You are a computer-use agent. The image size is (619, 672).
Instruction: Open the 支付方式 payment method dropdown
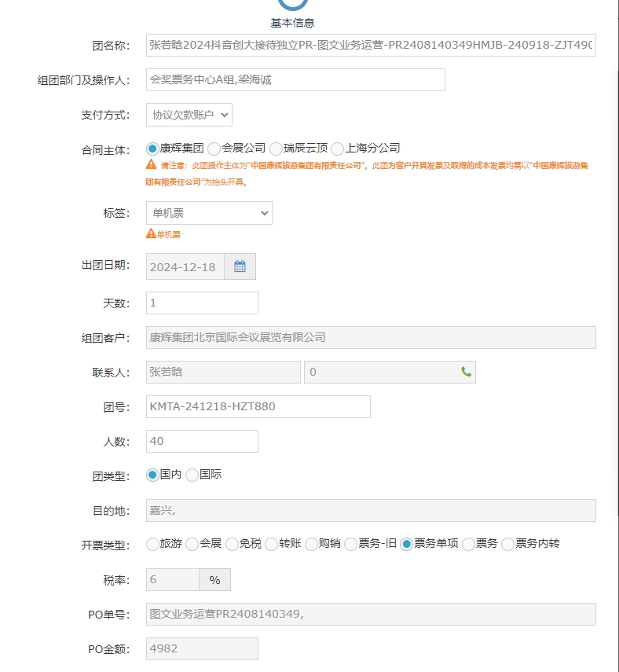coord(189,115)
